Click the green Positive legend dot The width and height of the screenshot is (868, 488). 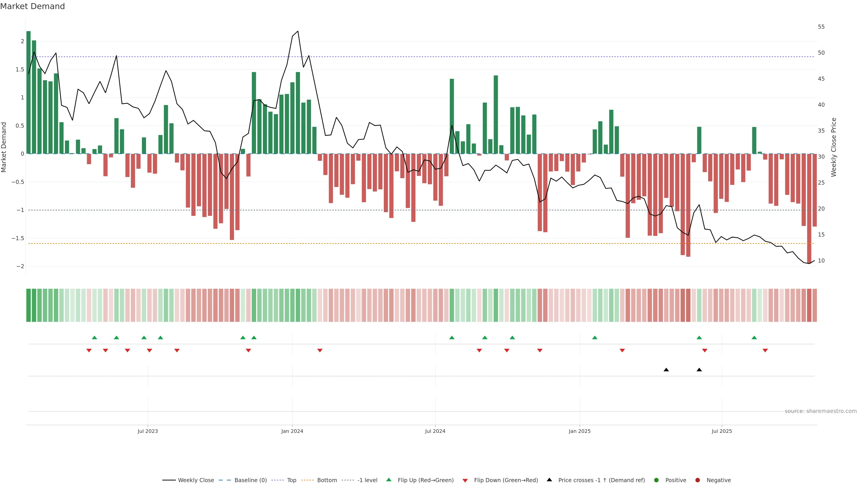point(656,480)
